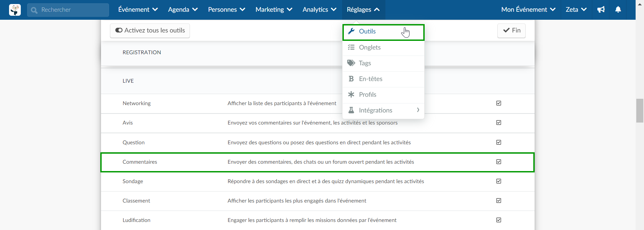The image size is (644, 230).
Task: Click the asterisk icon beside Profils
Action: tap(351, 94)
